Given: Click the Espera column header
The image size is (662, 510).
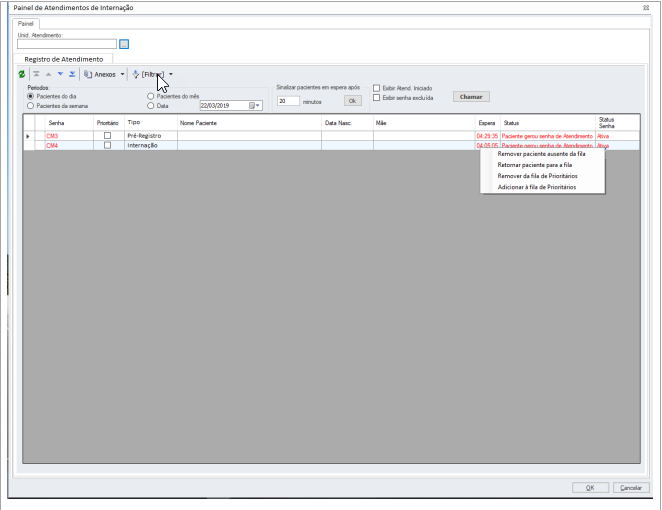Looking at the screenshot, I should click(x=487, y=123).
